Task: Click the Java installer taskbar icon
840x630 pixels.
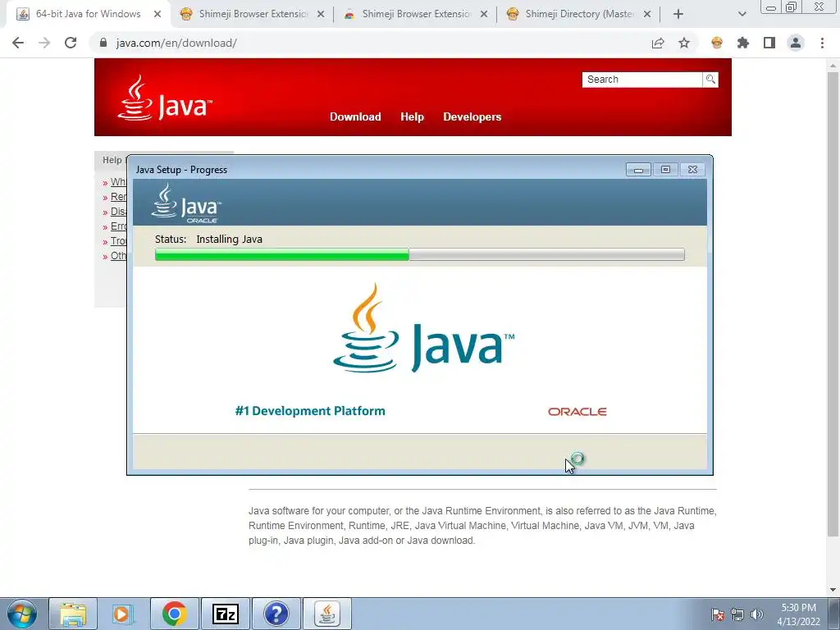Action: (327, 614)
